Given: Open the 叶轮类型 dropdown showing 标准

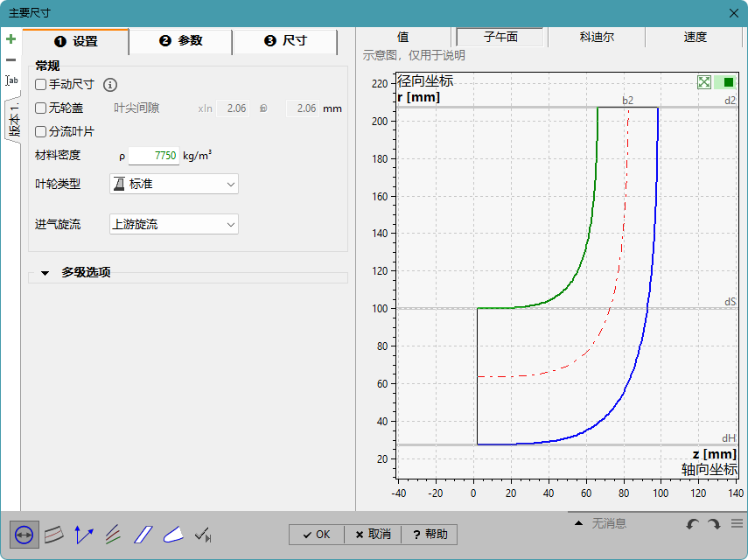Looking at the screenshot, I should click(172, 184).
